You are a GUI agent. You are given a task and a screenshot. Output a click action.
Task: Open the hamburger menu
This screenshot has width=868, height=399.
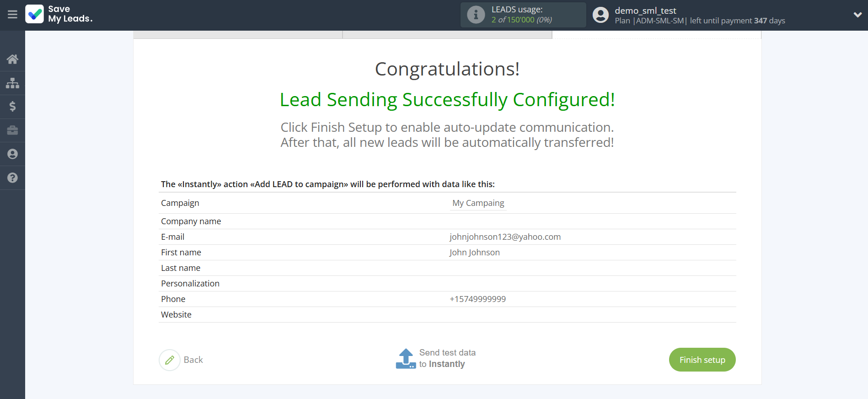pyautogui.click(x=12, y=15)
